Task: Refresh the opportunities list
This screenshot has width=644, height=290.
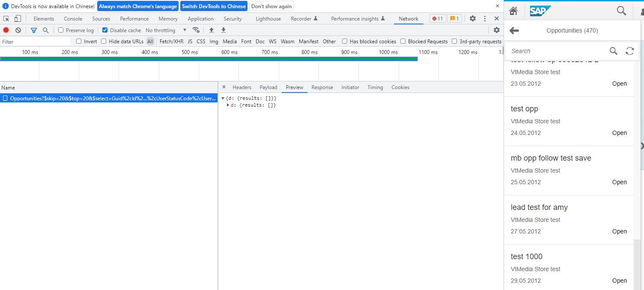Action: [629, 51]
